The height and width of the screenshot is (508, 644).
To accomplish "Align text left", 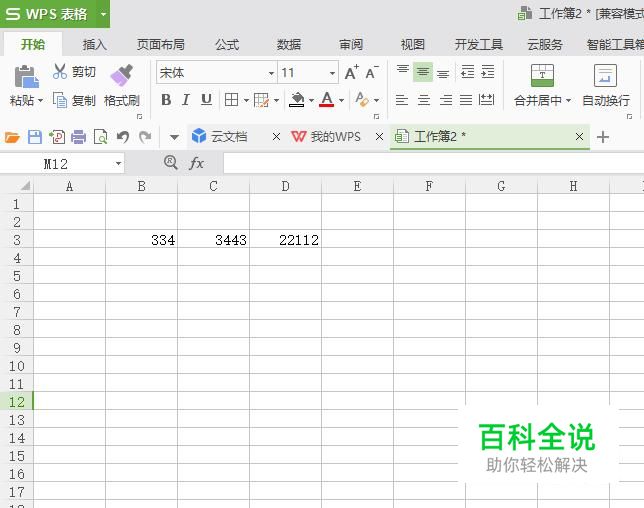I will click(x=402, y=100).
